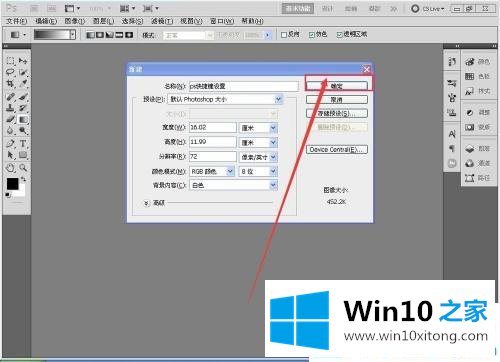The height and width of the screenshot is (362, 500).
Task: Click the white background color swatch
Action: click(x=21, y=192)
